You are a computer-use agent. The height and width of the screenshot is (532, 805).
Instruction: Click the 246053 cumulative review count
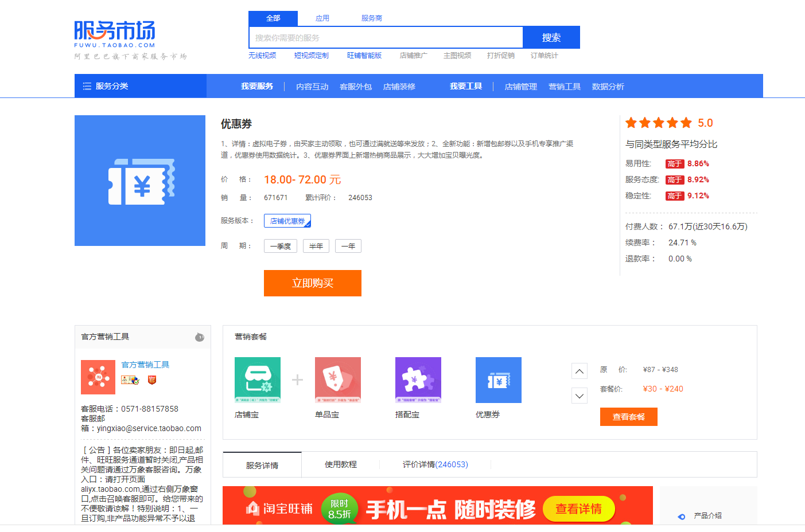(x=360, y=198)
